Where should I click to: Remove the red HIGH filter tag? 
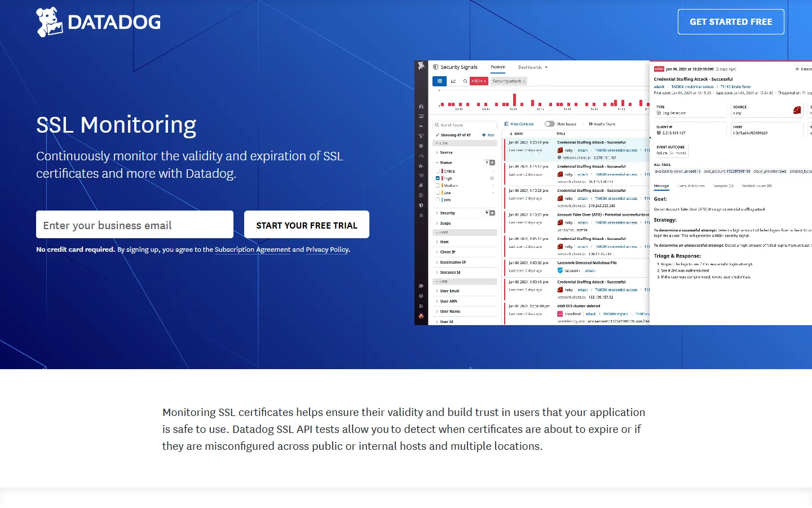485,81
